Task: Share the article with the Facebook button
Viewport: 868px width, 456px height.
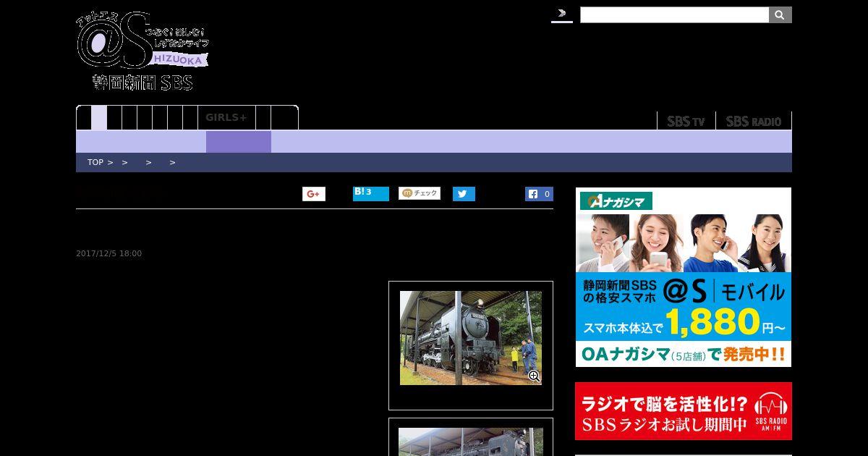Action: point(540,194)
